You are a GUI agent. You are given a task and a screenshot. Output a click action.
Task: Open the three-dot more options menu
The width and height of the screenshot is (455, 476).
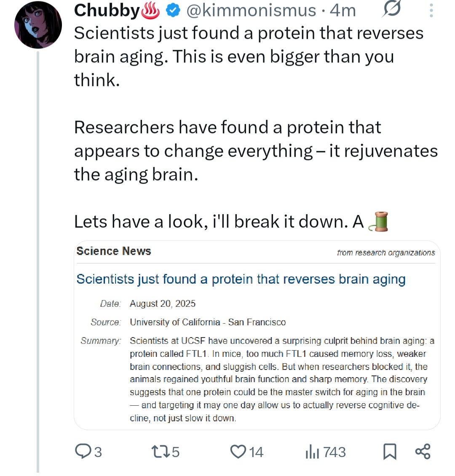(x=431, y=11)
